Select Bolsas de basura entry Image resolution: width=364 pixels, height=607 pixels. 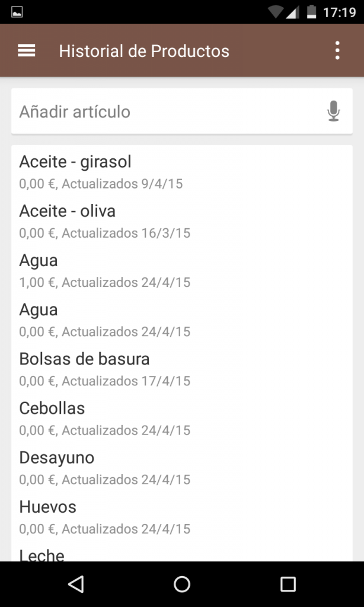(182, 369)
